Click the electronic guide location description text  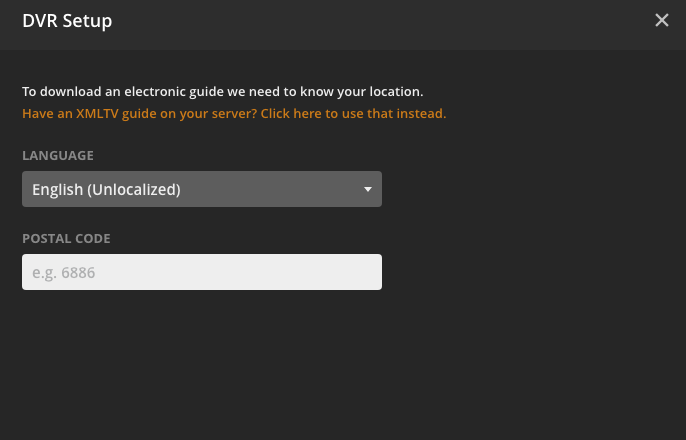click(222, 91)
